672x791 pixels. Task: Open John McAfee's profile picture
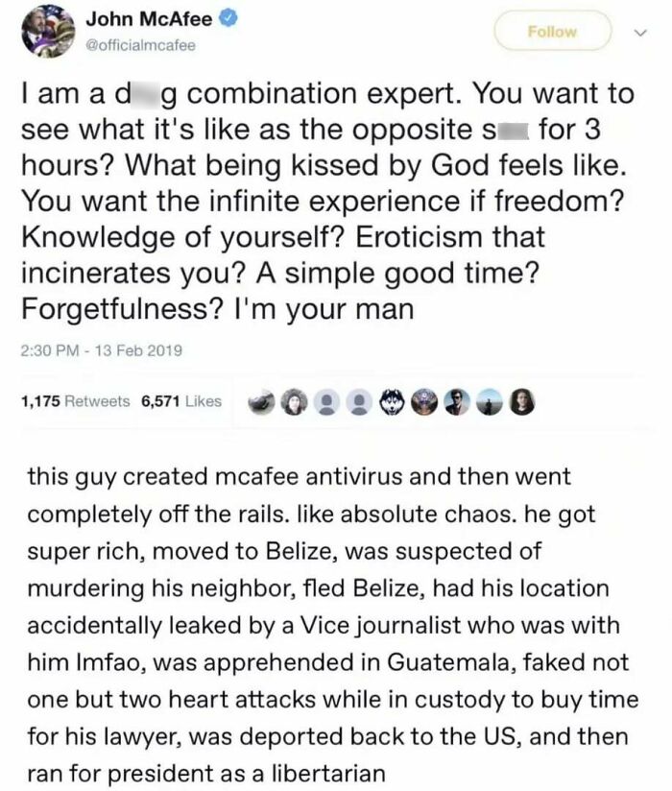[46, 32]
